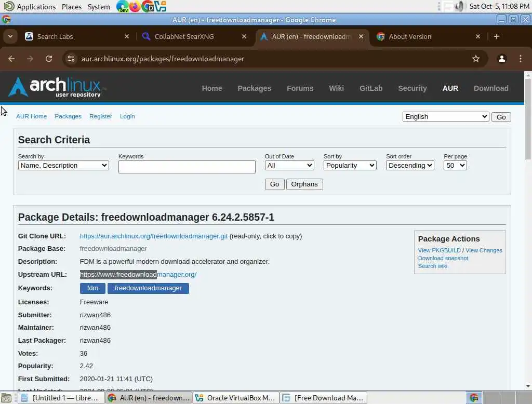Click the show desktop icon in taskbar

6,398
